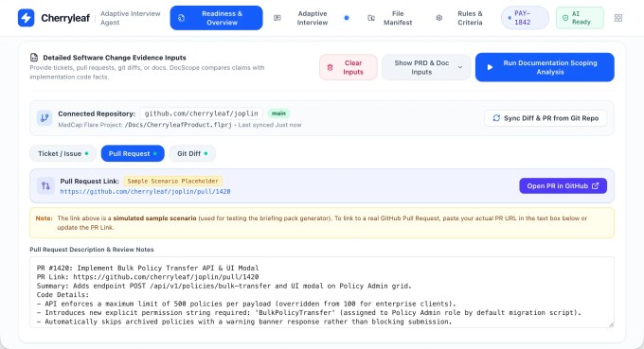Click the play icon in Run Analysis button

pos(490,67)
